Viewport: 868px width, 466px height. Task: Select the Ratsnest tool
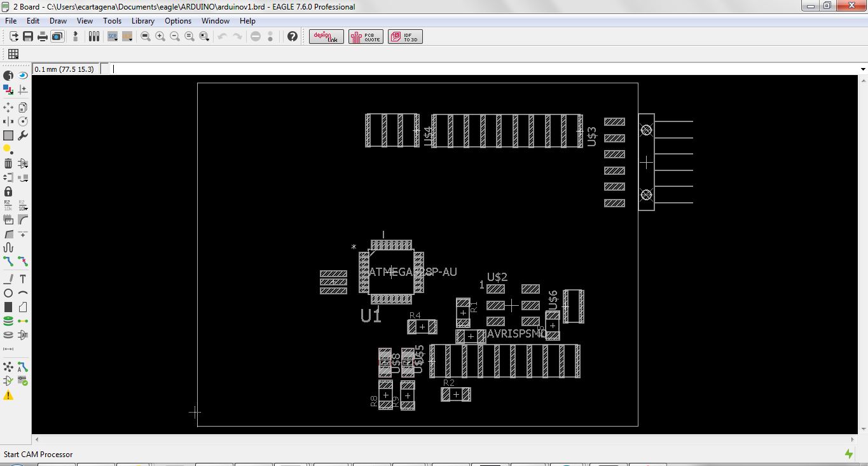8,367
